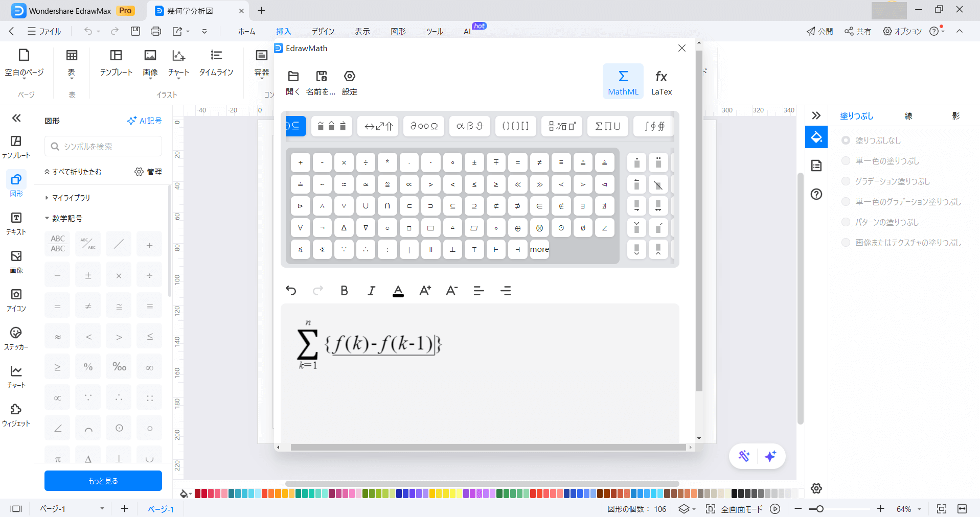Open the テンプレート sidebar panel
980x517 pixels.
point(16,147)
